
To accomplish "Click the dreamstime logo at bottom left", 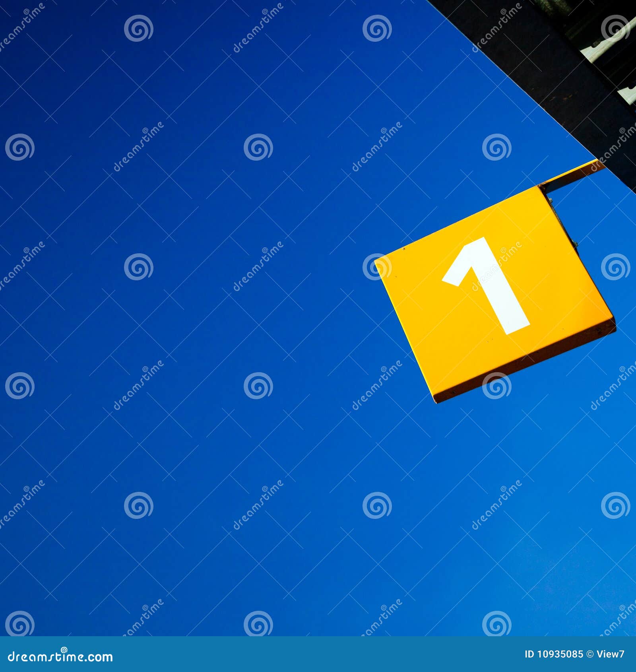I will click(60, 656).
